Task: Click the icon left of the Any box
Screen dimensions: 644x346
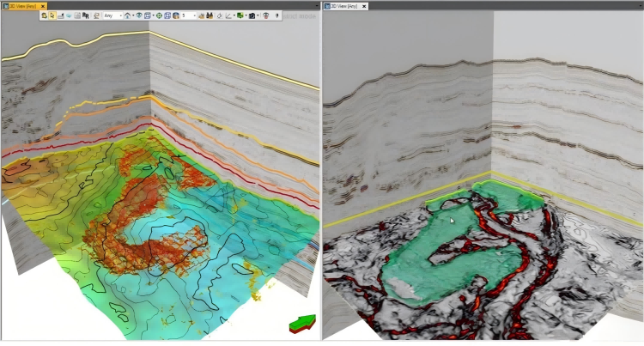Action: [x=96, y=15]
